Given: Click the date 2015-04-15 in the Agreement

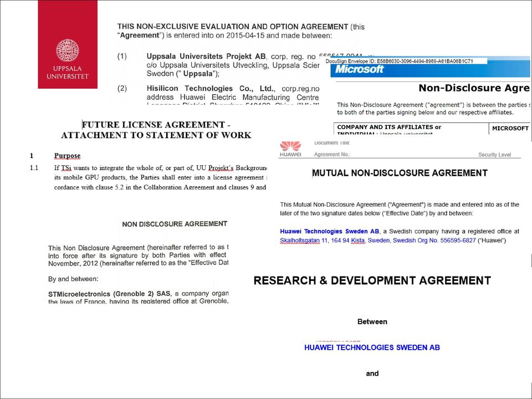Looking at the screenshot, I should tap(245, 35).
